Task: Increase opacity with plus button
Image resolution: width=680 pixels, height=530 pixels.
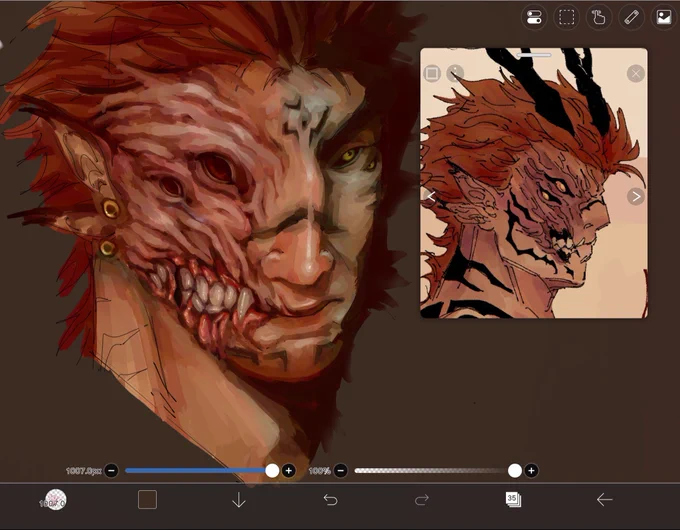Action: click(531, 471)
